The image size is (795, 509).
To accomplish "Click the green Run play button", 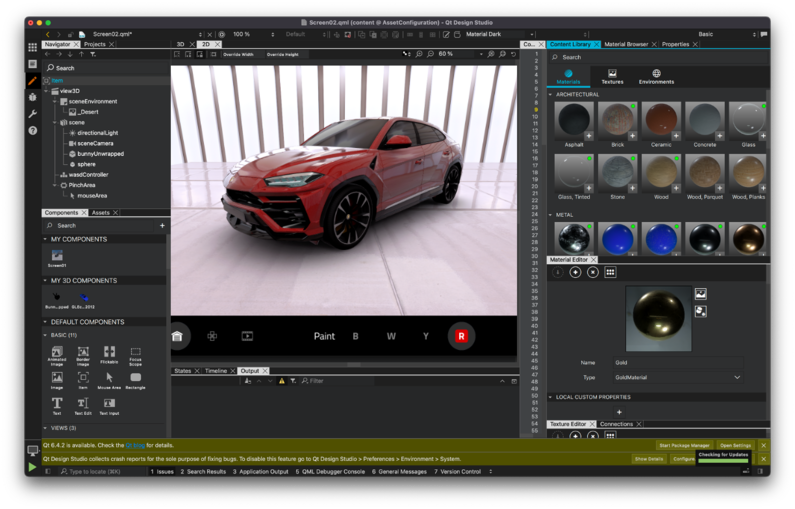I will pyautogui.click(x=32, y=467).
